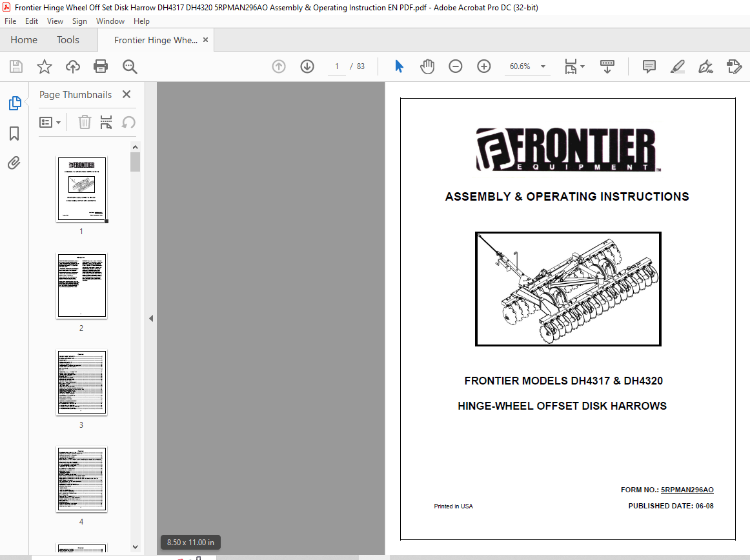
Task: Open the View menu
Action: coord(55,21)
